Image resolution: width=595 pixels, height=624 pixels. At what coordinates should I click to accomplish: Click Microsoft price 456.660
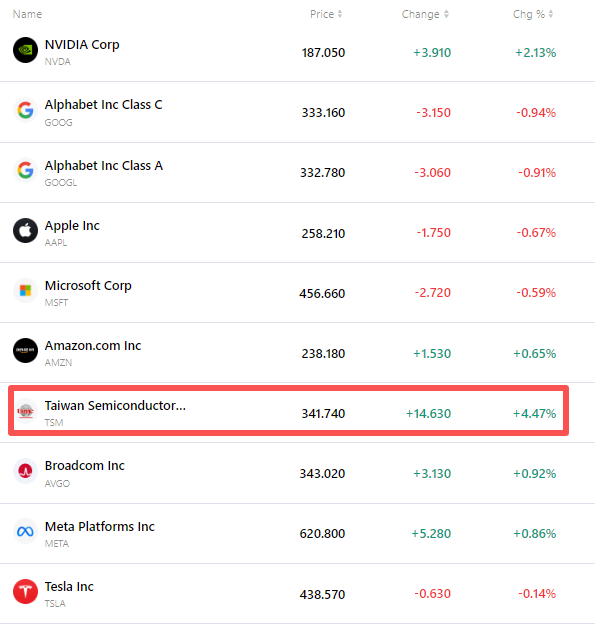point(322,294)
